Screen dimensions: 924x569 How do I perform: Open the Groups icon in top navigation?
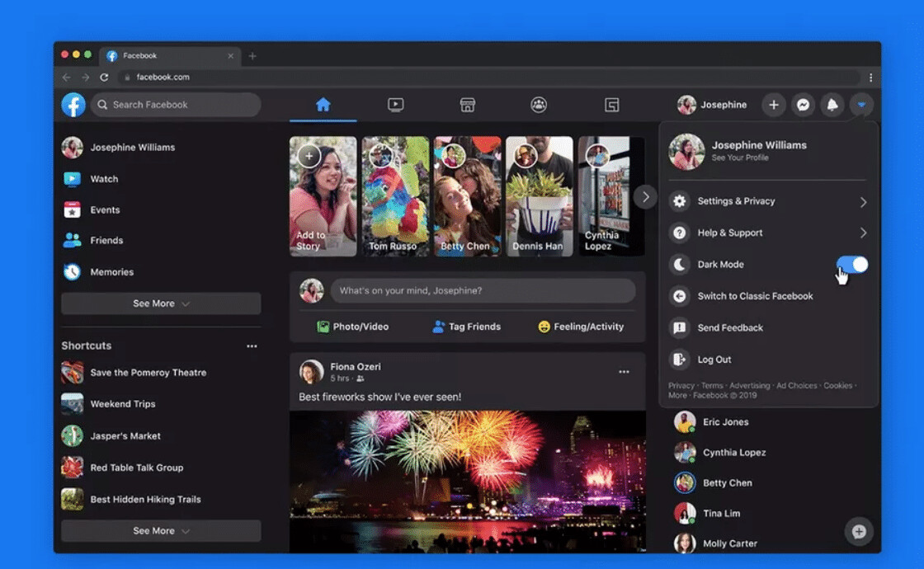pyautogui.click(x=539, y=105)
